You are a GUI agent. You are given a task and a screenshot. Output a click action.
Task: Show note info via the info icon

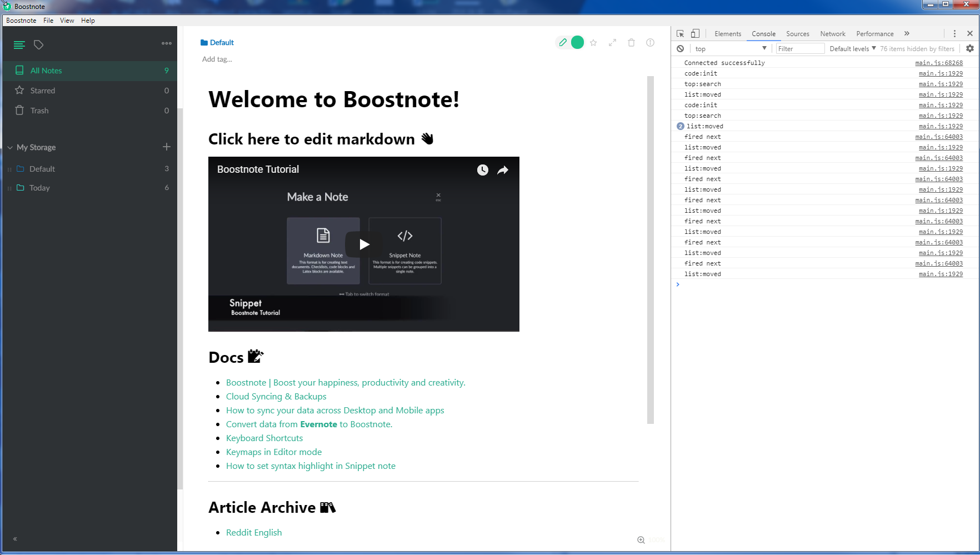(650, 42)
